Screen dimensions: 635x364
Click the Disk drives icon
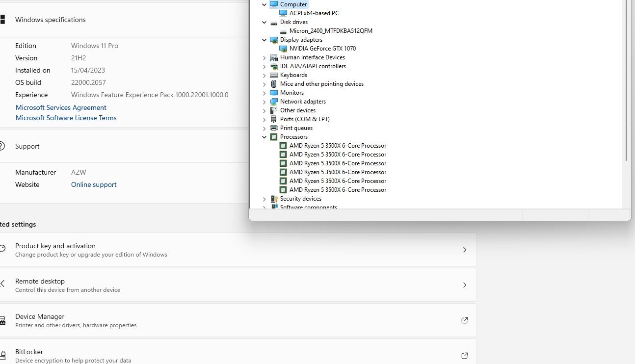pyautogui.click(x=274, y=22)
